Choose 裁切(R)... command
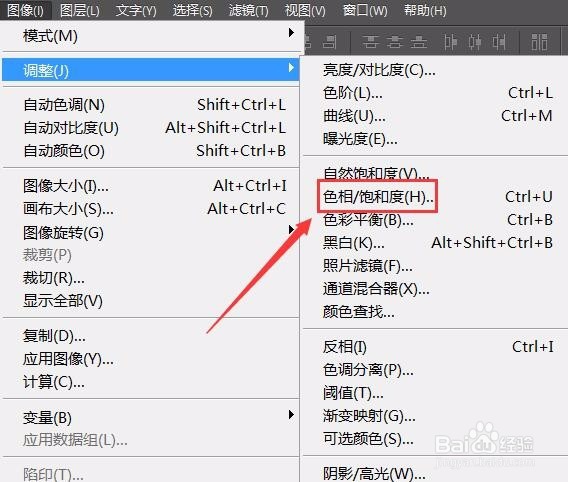Image resolution: width=568 pixels, height=482 pixels. (x=150, y=278)
